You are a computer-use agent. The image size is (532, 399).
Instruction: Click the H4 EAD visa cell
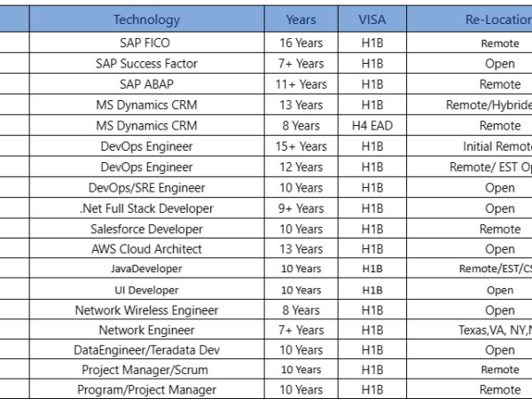pos(372,126)
